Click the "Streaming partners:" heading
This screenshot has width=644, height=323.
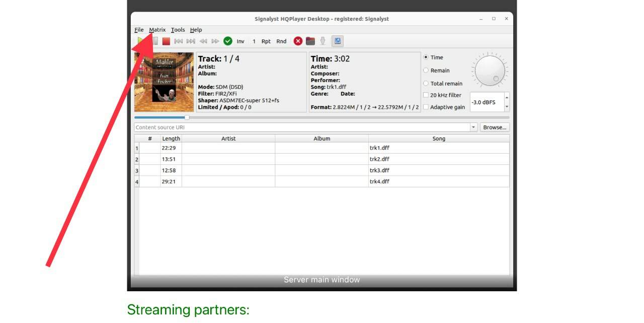(188, 309)
